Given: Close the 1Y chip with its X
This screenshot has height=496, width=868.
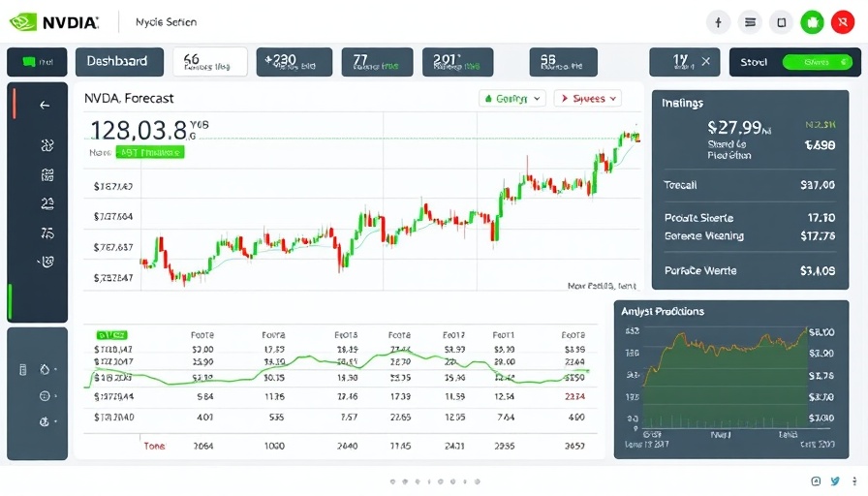Looking at the screenshot, I should pos(706,61).
